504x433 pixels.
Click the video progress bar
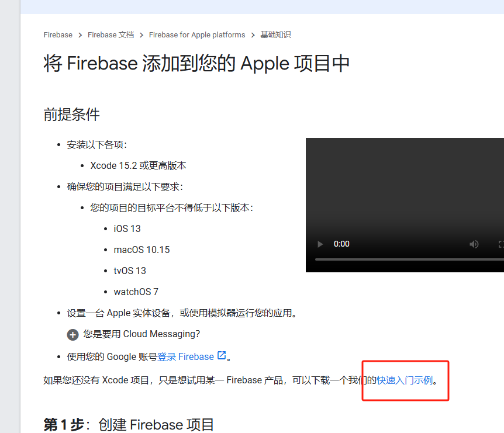(x=409, y=259)
